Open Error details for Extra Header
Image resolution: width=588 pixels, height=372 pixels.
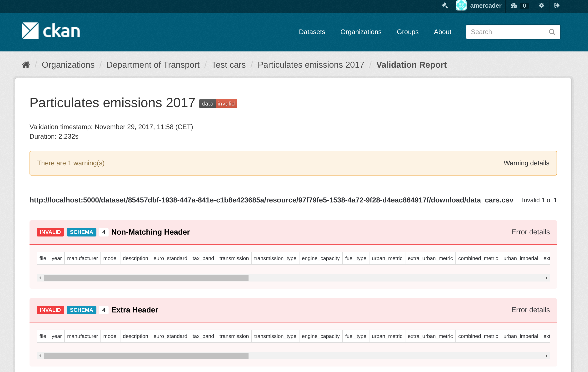530,310
